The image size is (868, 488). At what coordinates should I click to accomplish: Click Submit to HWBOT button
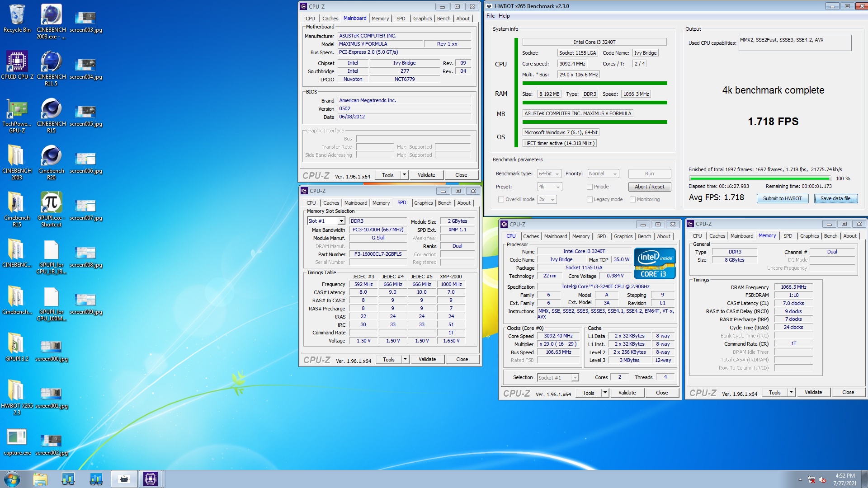click(782, 198)
